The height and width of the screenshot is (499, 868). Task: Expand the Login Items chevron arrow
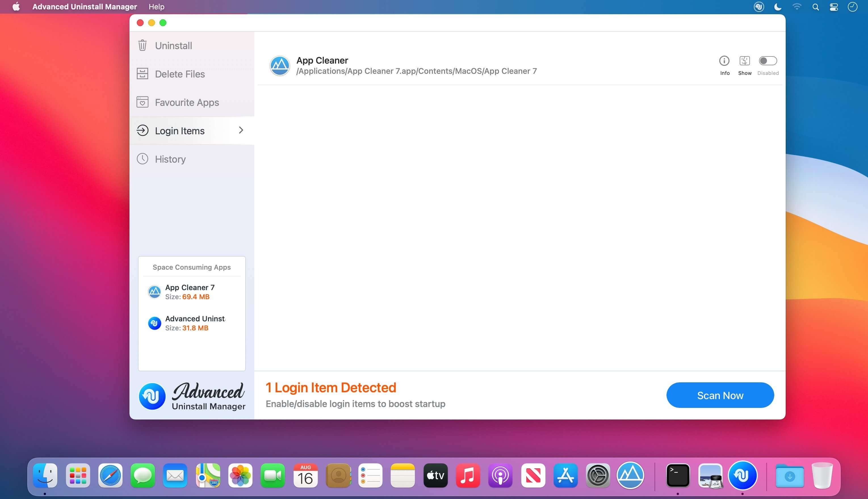tap(241, 130)
